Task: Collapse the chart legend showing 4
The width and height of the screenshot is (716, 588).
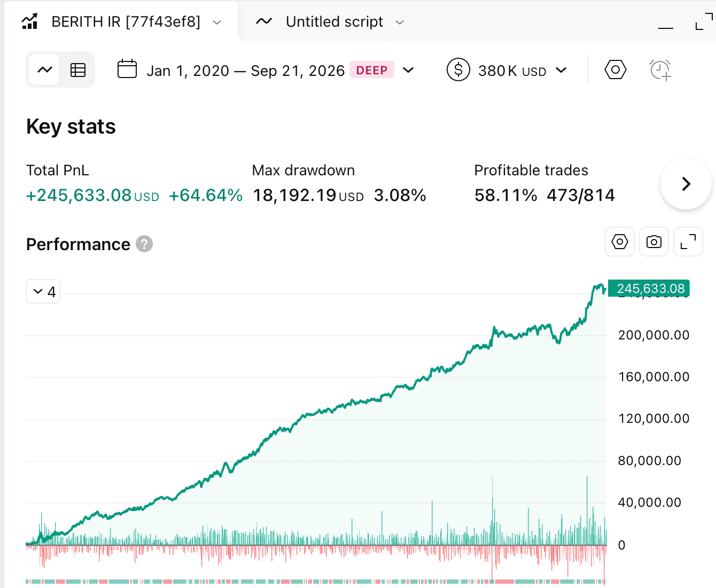Action: [43, 291]
